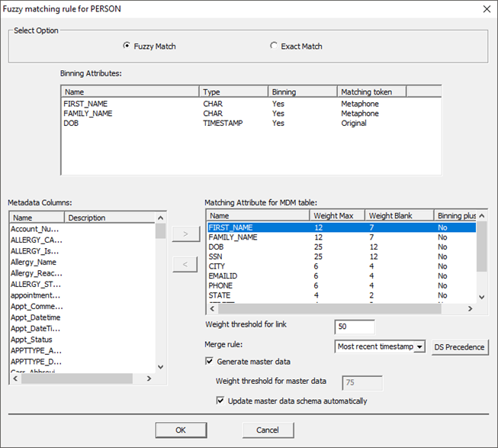Click the Weight threshold for link field
498x448 pixels.
355,327
